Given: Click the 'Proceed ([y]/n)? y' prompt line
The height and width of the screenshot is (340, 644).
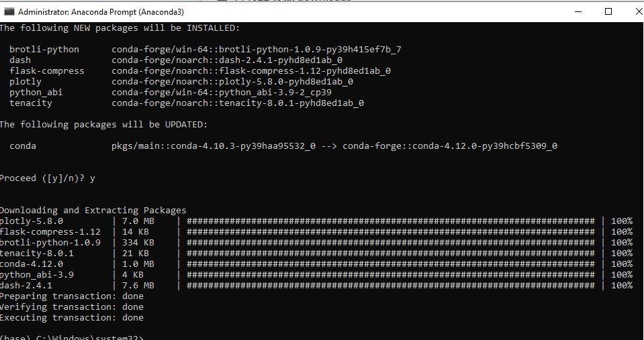Looking at the screenshot, I should [47, 178].
